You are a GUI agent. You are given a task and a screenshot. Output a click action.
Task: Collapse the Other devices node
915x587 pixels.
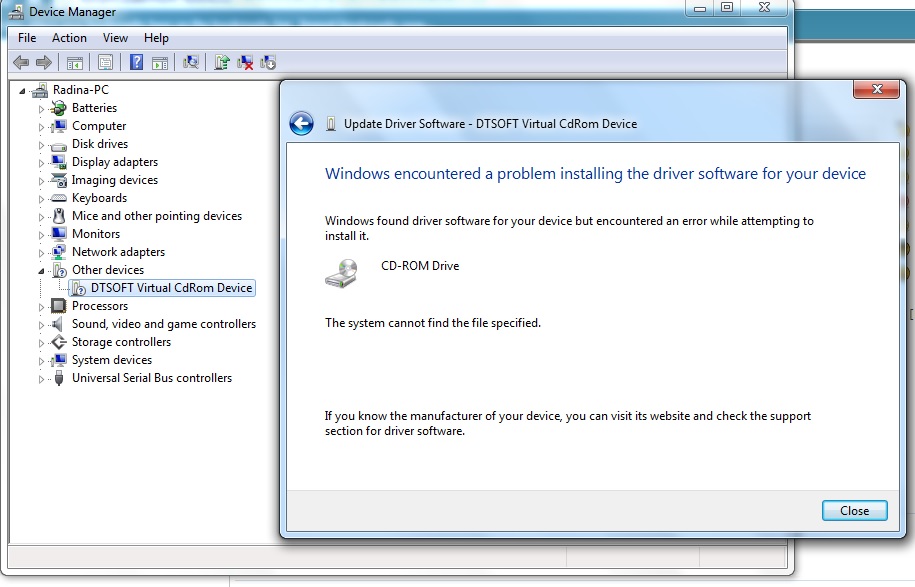41,271
